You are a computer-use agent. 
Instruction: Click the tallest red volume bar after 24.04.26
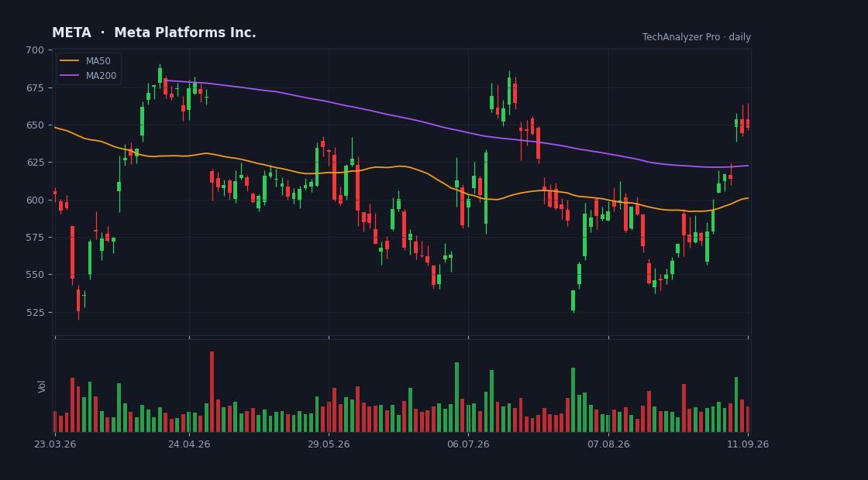point(212,392)
